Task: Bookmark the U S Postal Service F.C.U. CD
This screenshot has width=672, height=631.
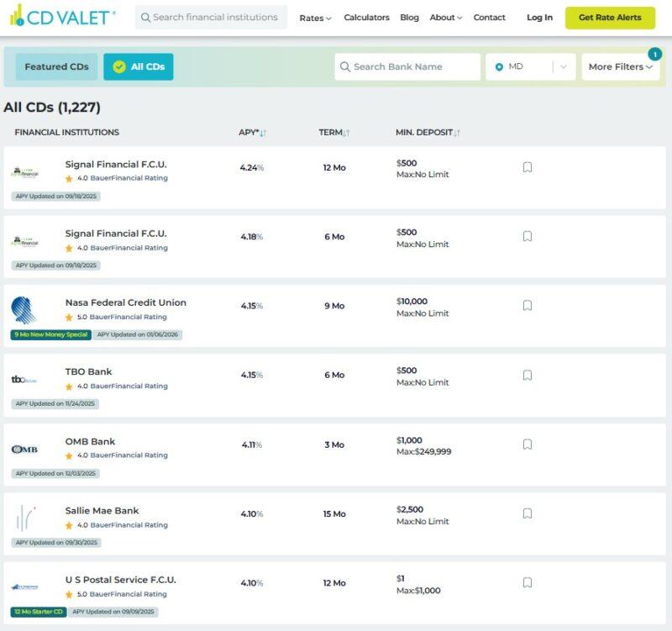Action: point(527,582)
